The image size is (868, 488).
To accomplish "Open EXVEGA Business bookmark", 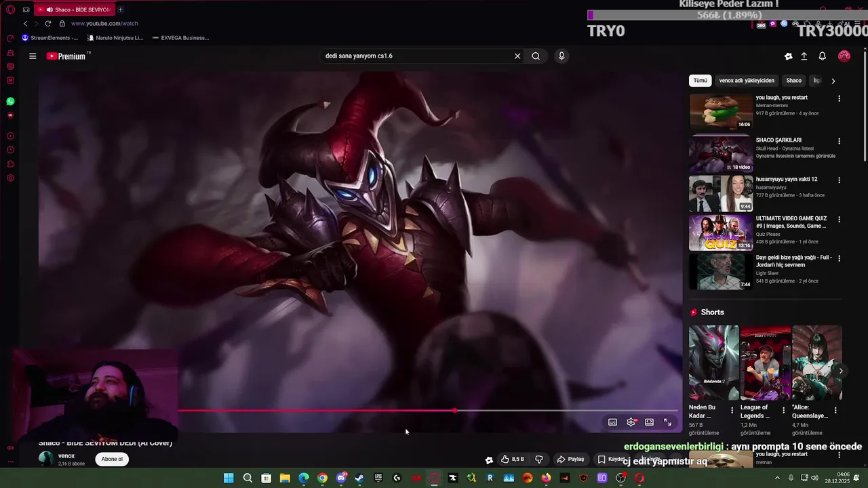I will point(180,38).
